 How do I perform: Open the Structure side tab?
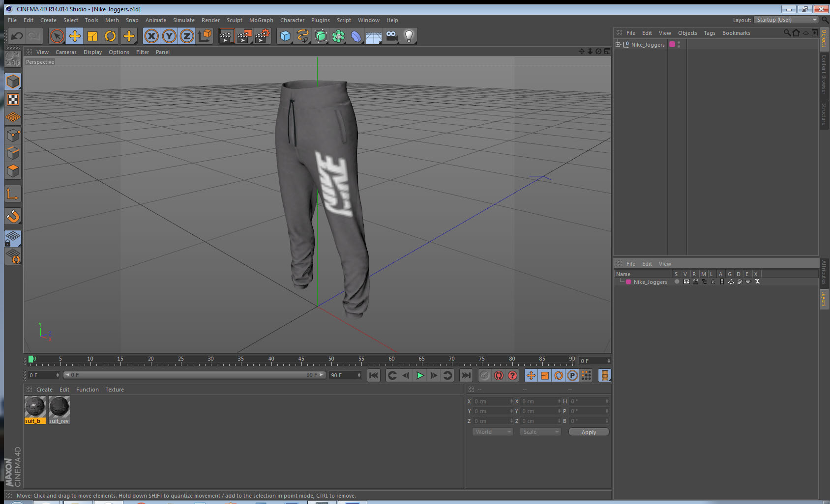point(824,114)
